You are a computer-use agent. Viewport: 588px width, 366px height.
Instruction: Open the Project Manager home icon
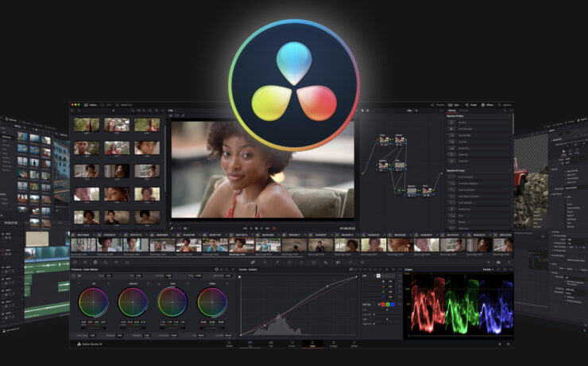500,344
